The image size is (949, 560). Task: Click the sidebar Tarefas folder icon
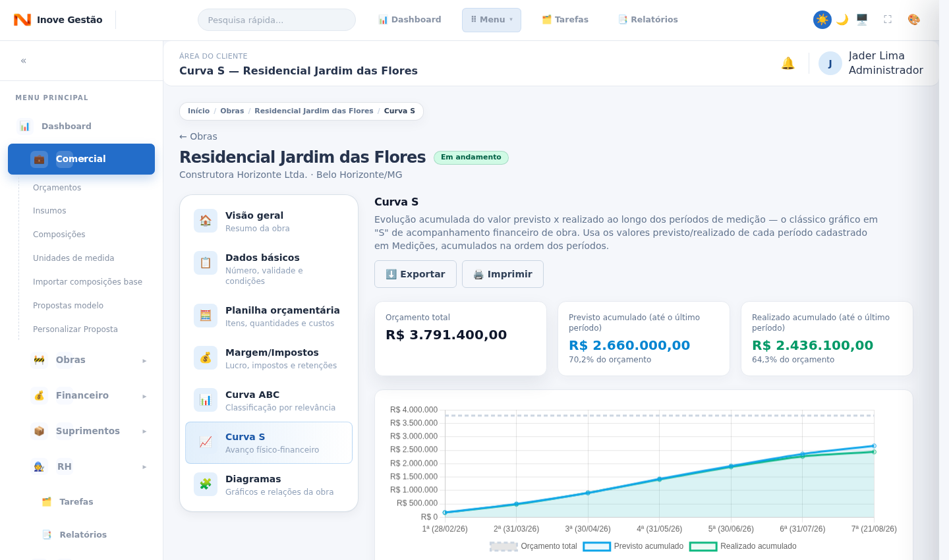(x=47, y=502)
